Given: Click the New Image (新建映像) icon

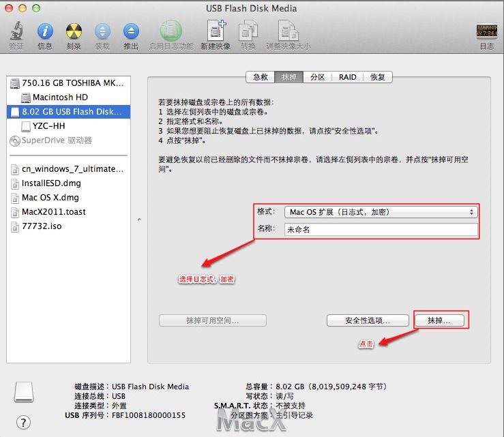Looking at the screenshot, I should click(x=216, y=31).
